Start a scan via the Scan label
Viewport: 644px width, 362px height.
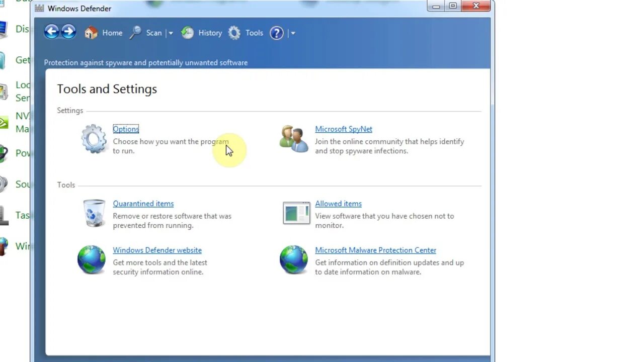154,33
